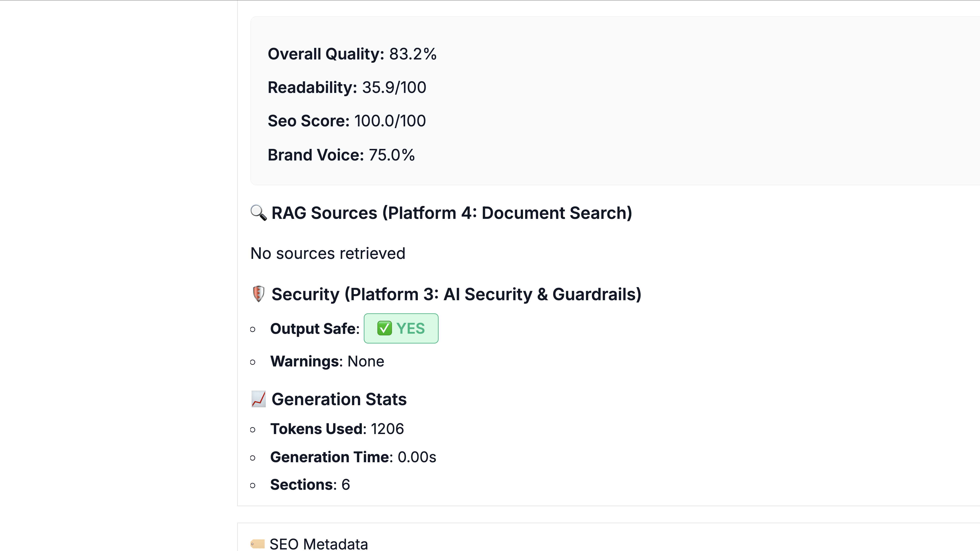This screenshot has width=980, height=551.
Task: Click the Brand Voice 75.0% line
Action: pyautogui.click(x=341, y=155)
